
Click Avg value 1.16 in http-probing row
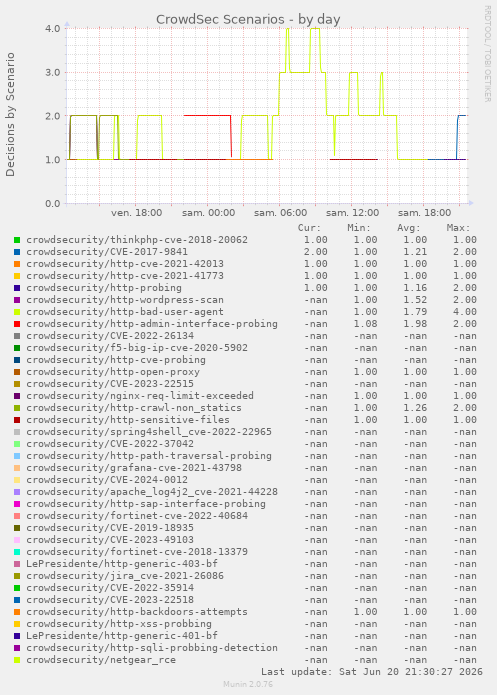pyautogui.click(x=415, y=288)
